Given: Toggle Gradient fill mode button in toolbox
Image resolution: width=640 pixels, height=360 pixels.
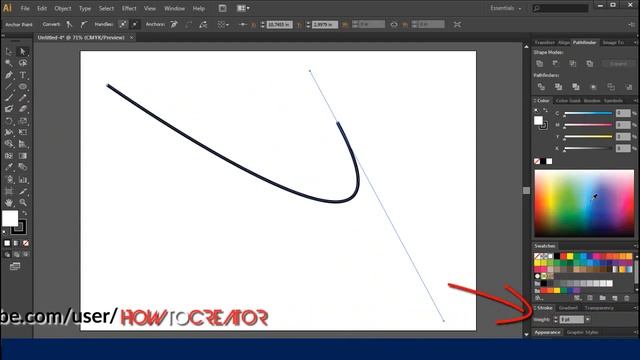Looking at the screenshot, I should [16, 243].
